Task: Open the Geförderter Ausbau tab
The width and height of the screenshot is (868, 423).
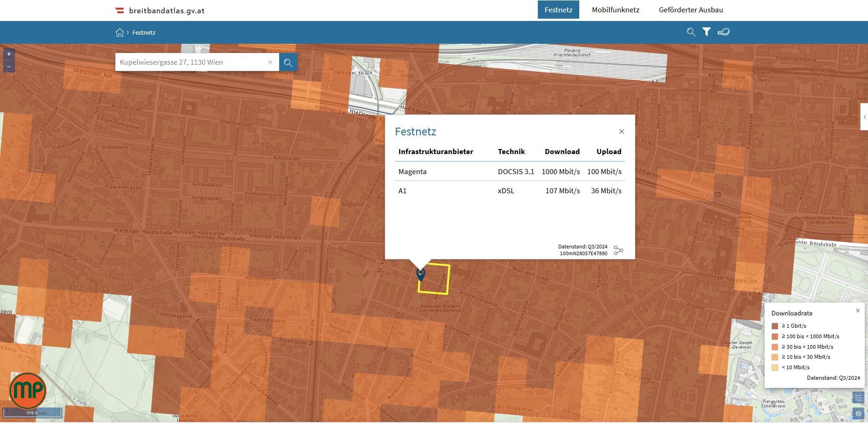Action: click(x=690, y=10)
